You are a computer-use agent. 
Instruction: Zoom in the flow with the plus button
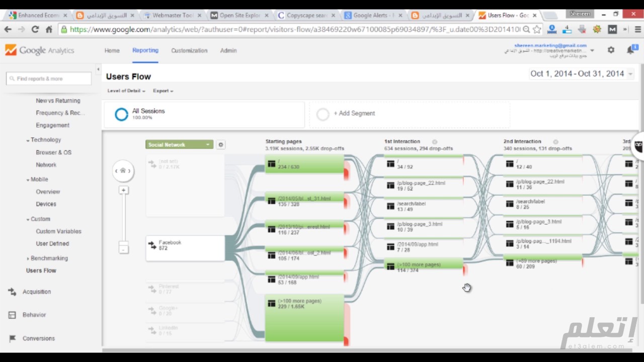tap(123, 190)
